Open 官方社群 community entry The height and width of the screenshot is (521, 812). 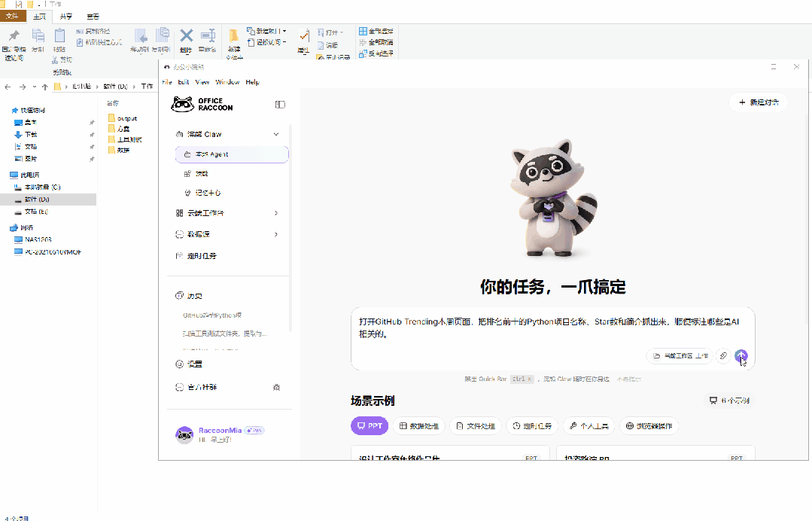click(x=202, y=387)
